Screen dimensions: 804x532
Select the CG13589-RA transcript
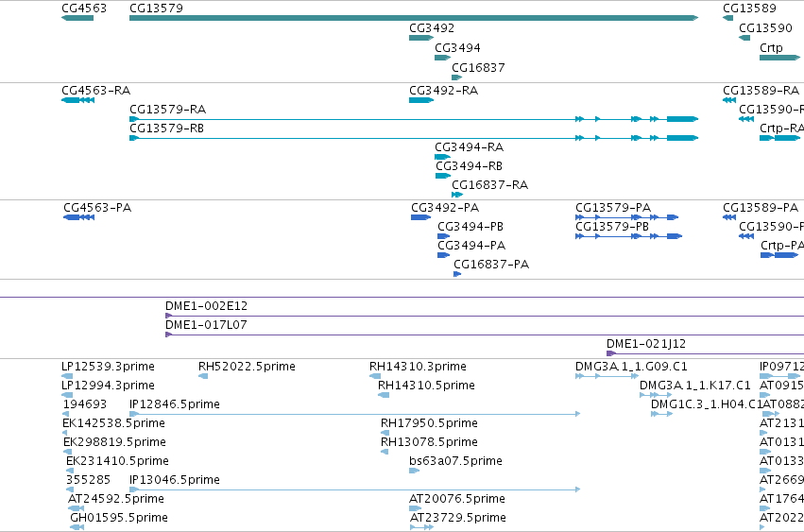click(x=729, y=100)
